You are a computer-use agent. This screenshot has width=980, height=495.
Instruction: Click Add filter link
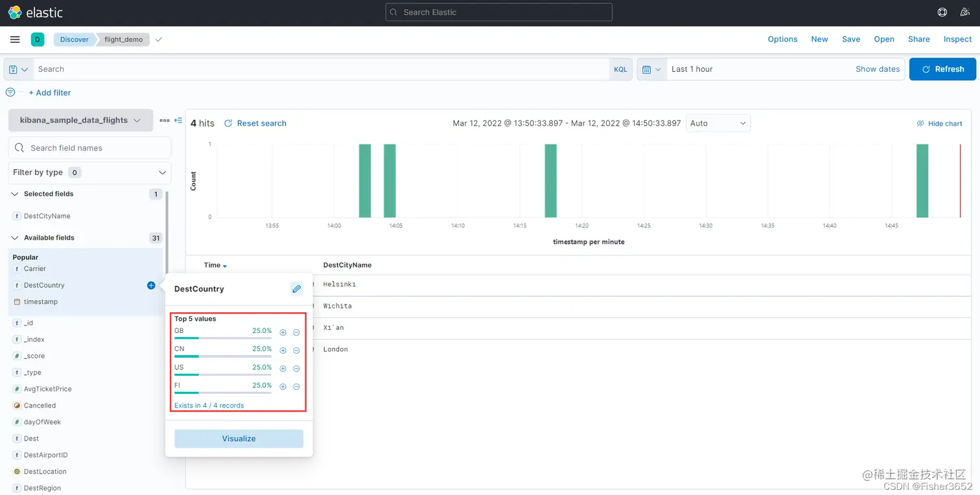pos(50,93)
